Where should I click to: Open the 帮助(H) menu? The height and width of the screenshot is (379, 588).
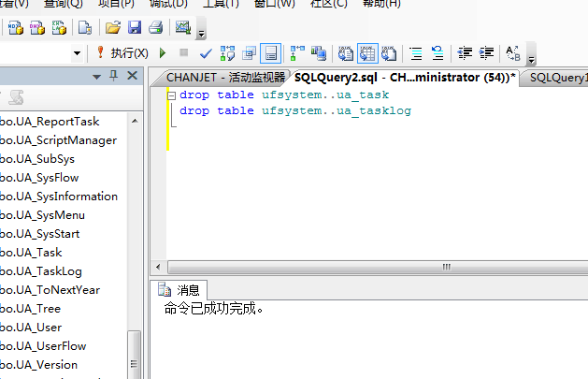[x=381, y=4]
